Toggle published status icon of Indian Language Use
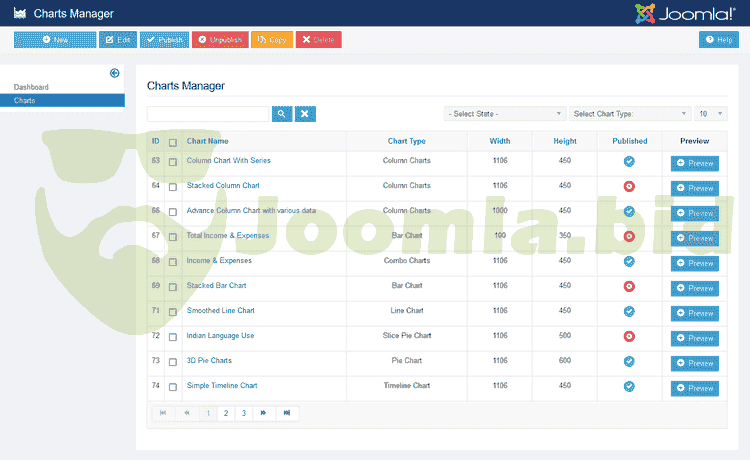This screenshot has width=750, height=460. (629, 336)
